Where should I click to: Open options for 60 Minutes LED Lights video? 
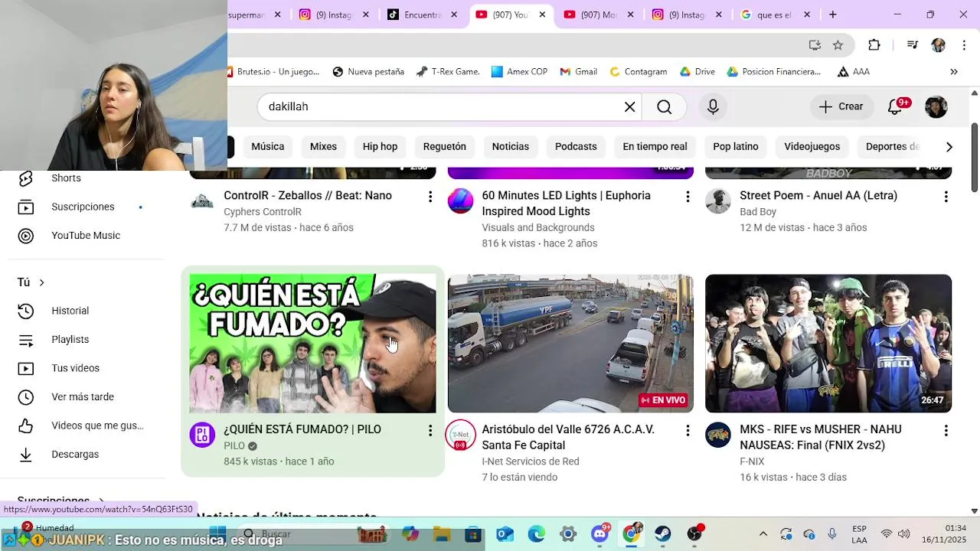688,197
